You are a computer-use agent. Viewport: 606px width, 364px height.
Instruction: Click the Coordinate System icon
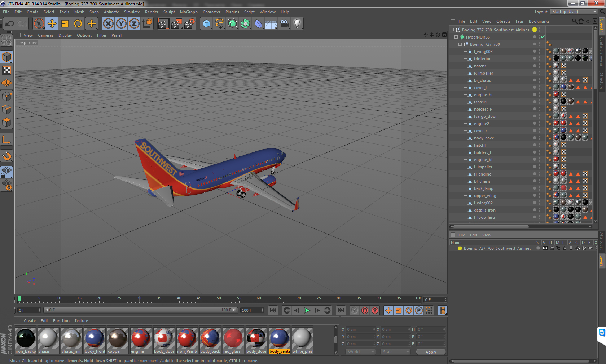click(147, 24)
